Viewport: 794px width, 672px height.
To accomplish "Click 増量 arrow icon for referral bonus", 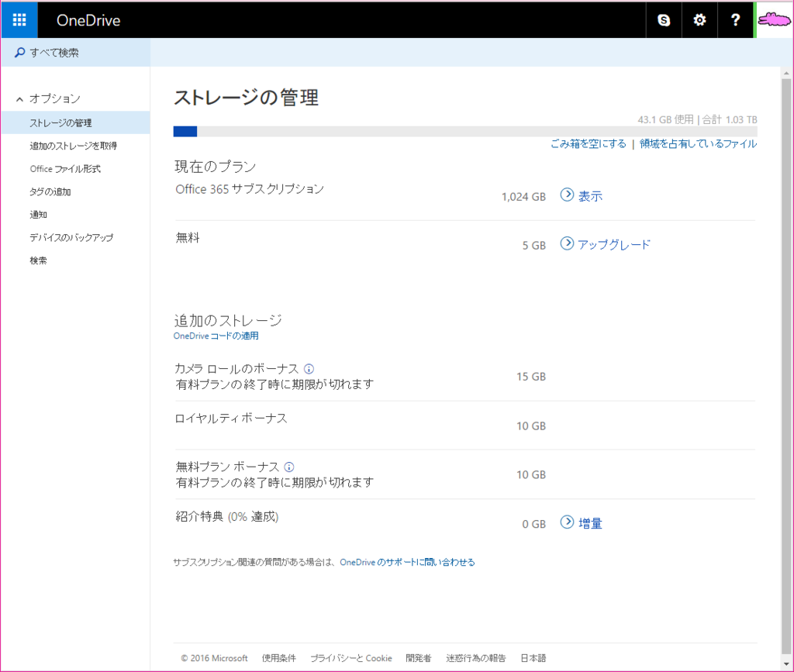I will (567, 522).
